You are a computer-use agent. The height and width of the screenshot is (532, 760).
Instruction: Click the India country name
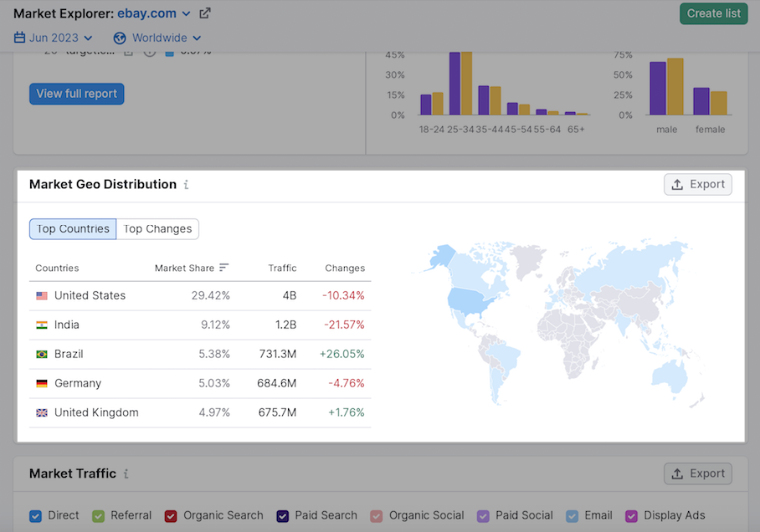point(66,325)
